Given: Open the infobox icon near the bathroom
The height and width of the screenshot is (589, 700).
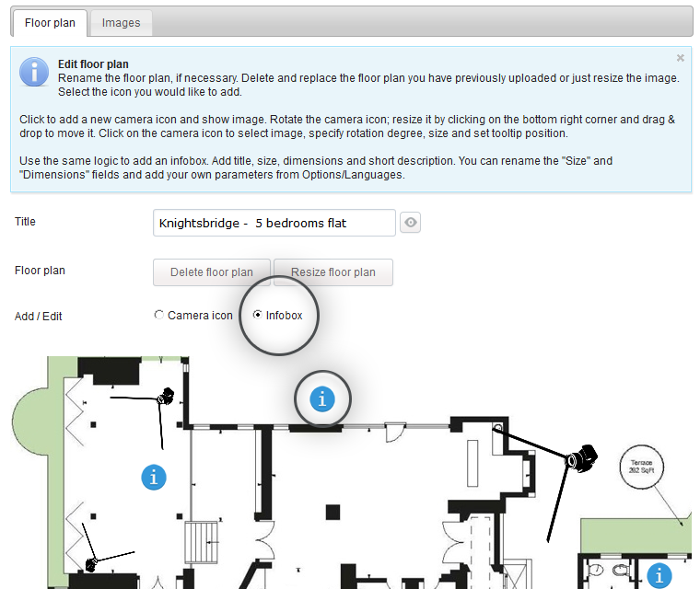Looking at the screenshot, I should tap(659, 575).
